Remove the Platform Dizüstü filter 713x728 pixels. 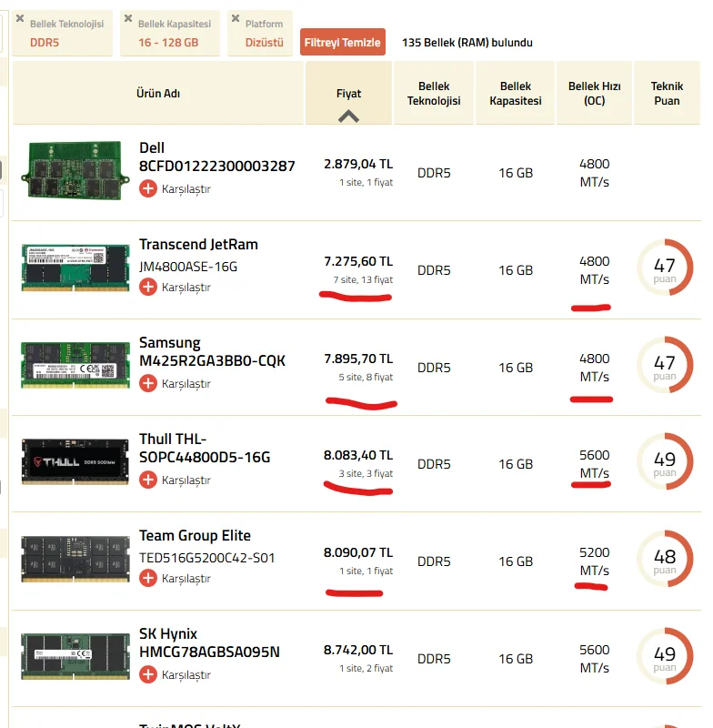(x=236, y=18)
